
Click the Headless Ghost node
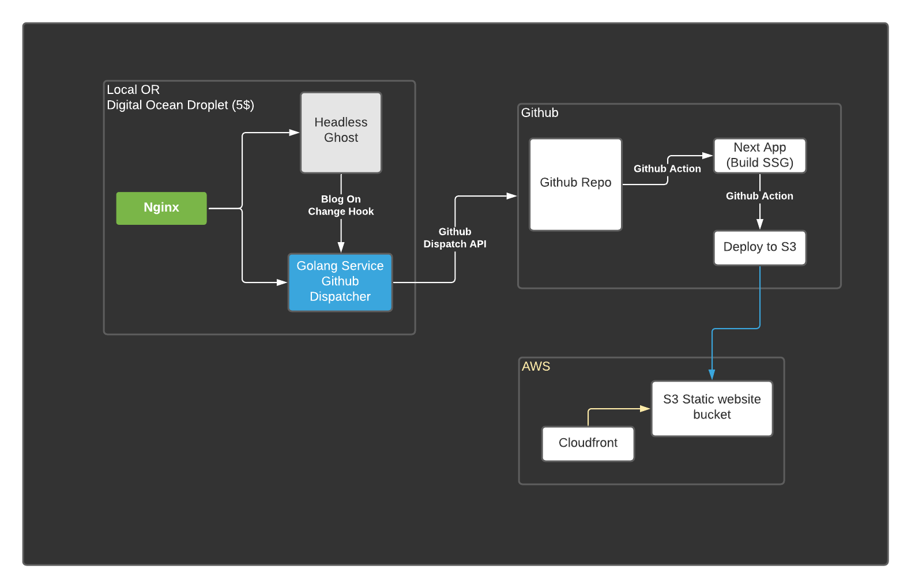coord(341,132)
